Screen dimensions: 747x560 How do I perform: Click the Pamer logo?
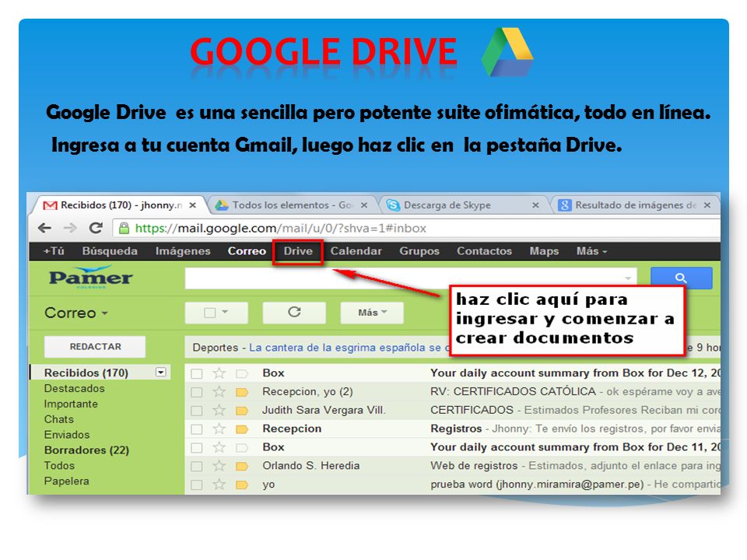tap(90, 277)
